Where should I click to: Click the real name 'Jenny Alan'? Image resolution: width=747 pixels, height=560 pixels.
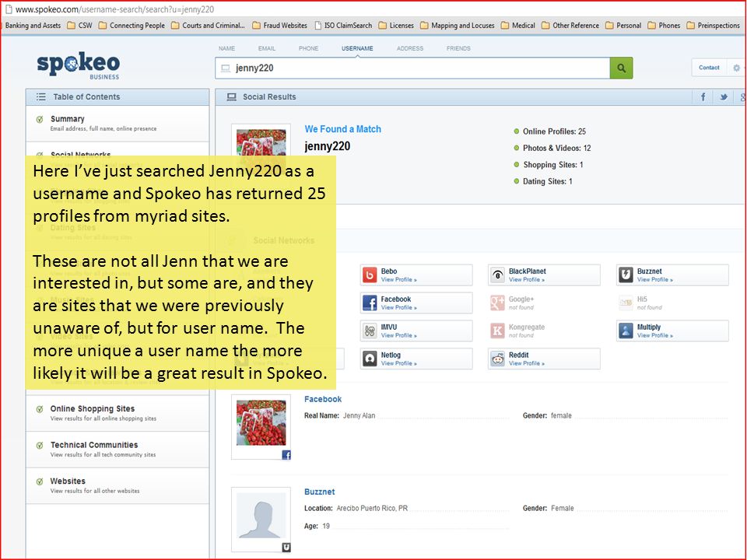tap(359, 415)
